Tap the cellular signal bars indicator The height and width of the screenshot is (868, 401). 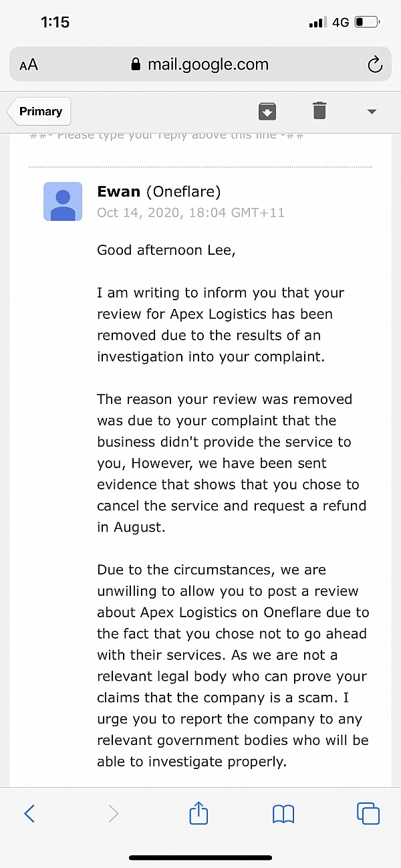click(317, 23)
